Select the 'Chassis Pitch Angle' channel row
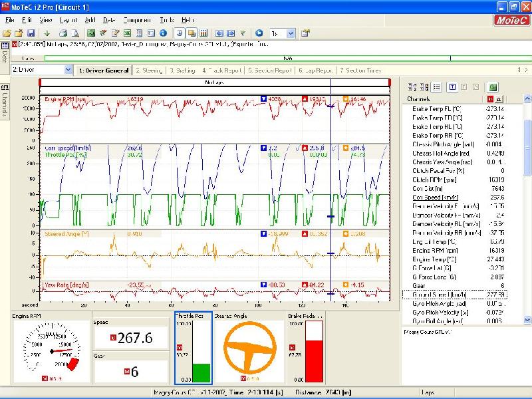The height and width of the screenshot is (399, 532). 455,144
